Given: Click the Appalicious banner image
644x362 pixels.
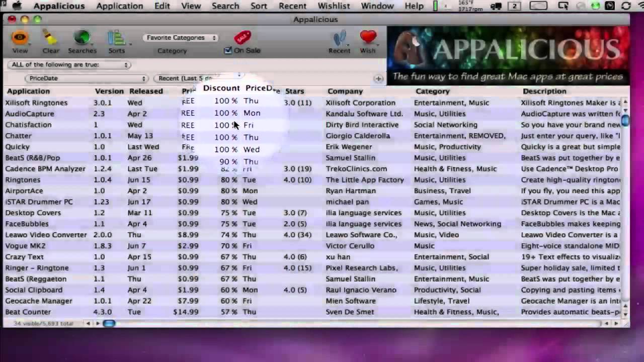Looking at the screenshot, I should click(x=508, y=55).
